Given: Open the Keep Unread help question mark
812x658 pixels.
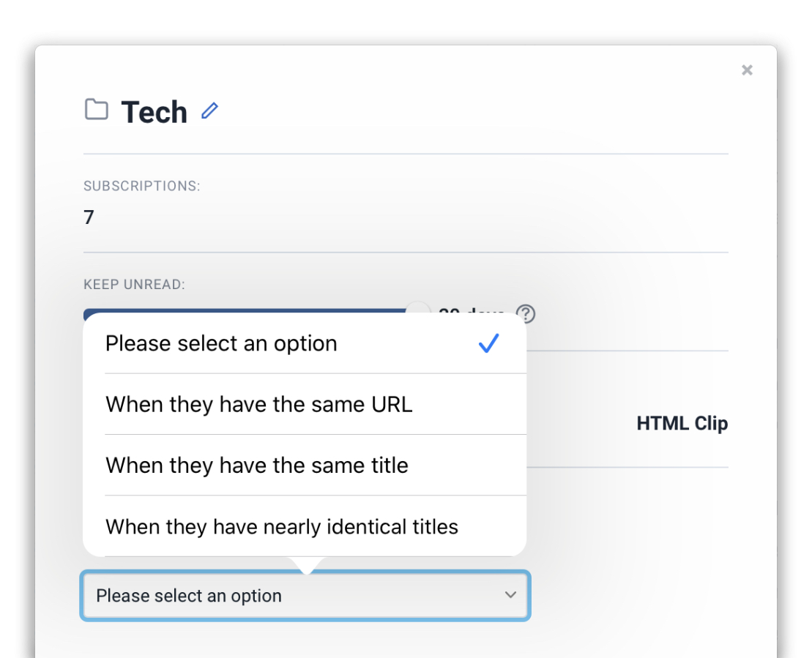Looking at the screenshot, I should coord(526,313).
